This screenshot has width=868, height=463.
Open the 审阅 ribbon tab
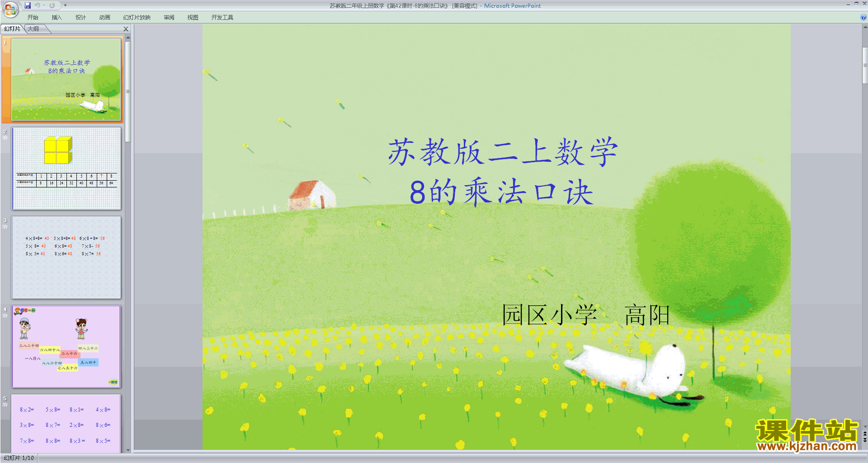pyautogui.click(x=169, y=18)
